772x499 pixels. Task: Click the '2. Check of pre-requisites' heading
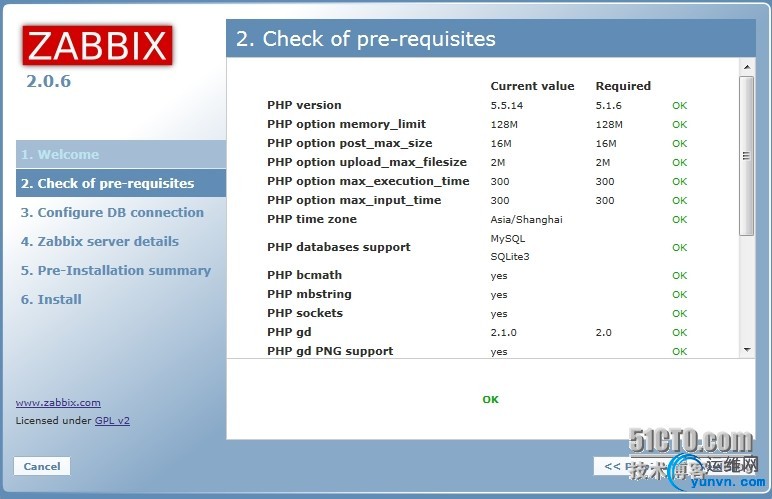click(x=365, y=39)
